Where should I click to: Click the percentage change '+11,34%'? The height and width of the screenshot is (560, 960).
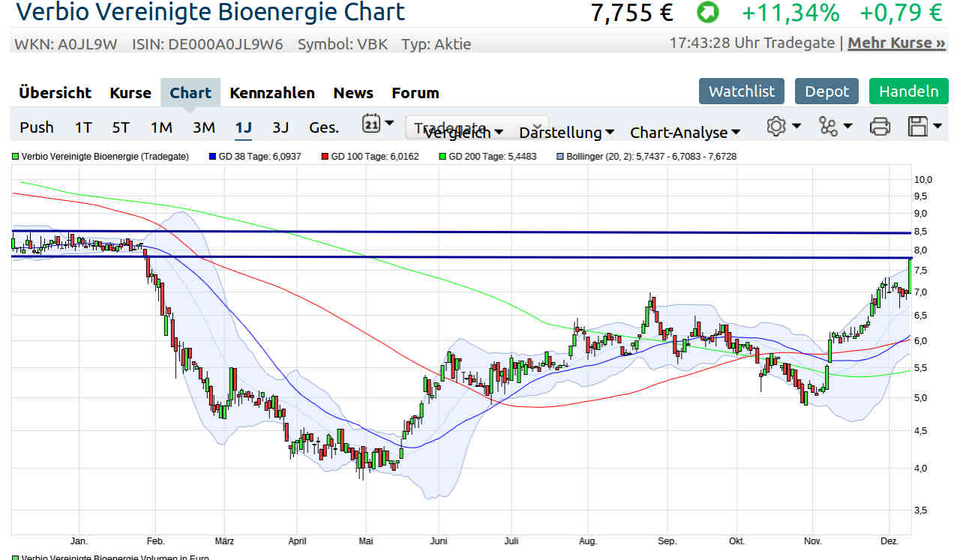790,13
